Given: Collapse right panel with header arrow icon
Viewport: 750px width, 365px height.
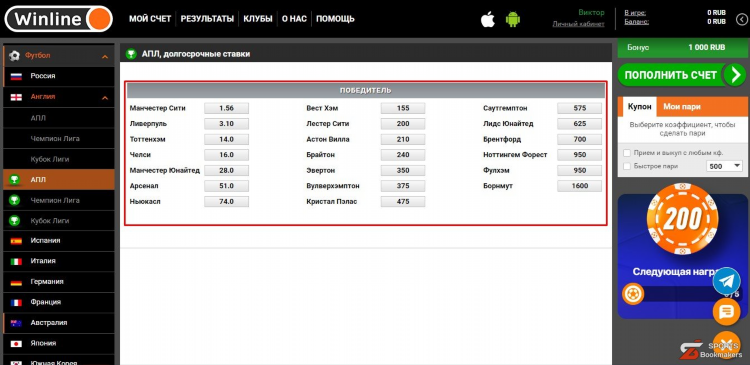Looking at the screenshot, I should coord(741,19).
